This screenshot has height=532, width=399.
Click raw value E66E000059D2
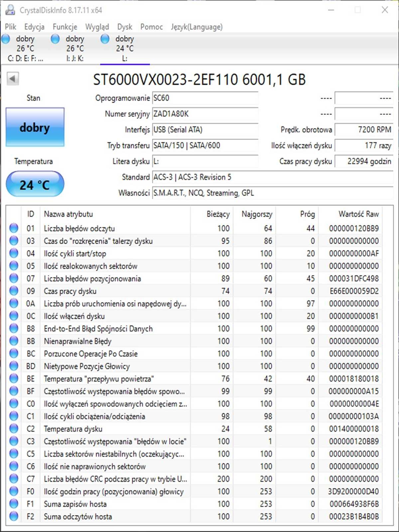354,291
